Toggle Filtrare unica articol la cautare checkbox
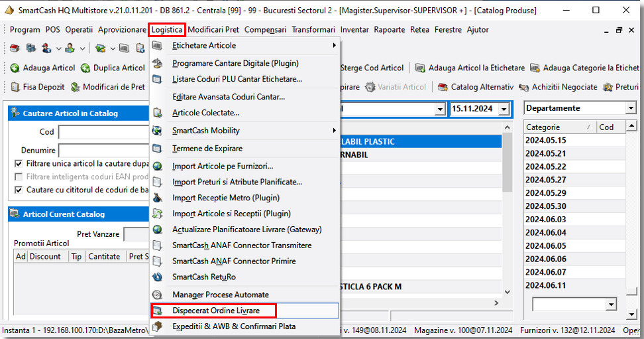This screenshot has width=644, height=339. [x=19, y=163]
